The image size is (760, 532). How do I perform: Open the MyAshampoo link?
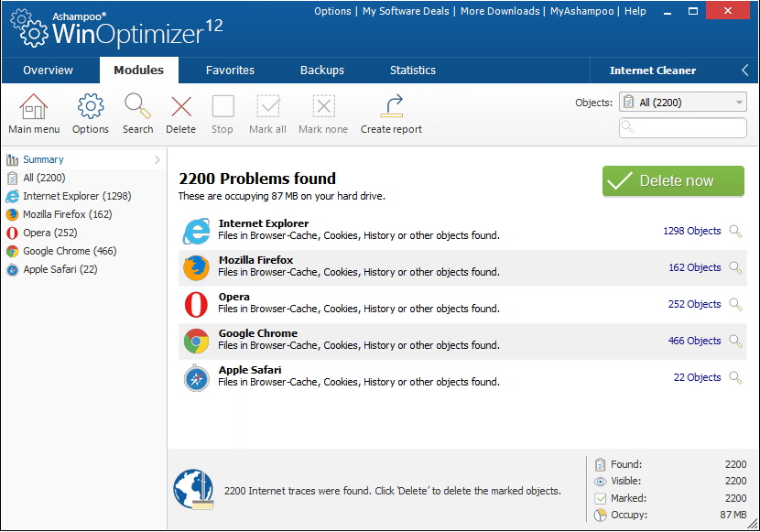582,11
